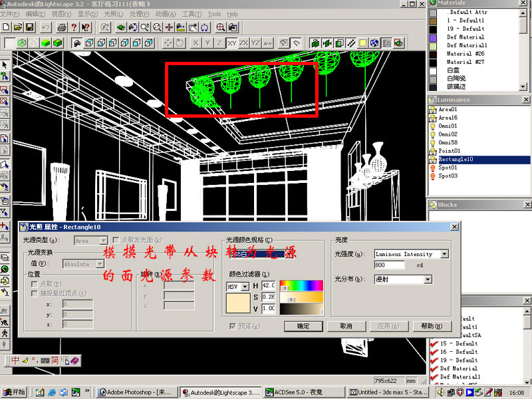Click the blue globe icon in display toolbar
This screenshot has width=532, height=399.
click(x=374, y=43)
